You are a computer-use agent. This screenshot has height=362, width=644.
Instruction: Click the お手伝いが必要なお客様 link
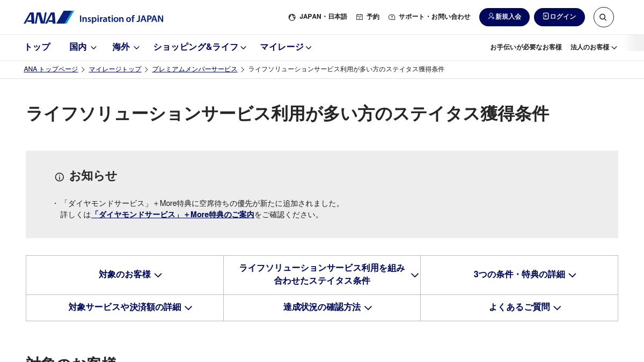pos(525,47)
